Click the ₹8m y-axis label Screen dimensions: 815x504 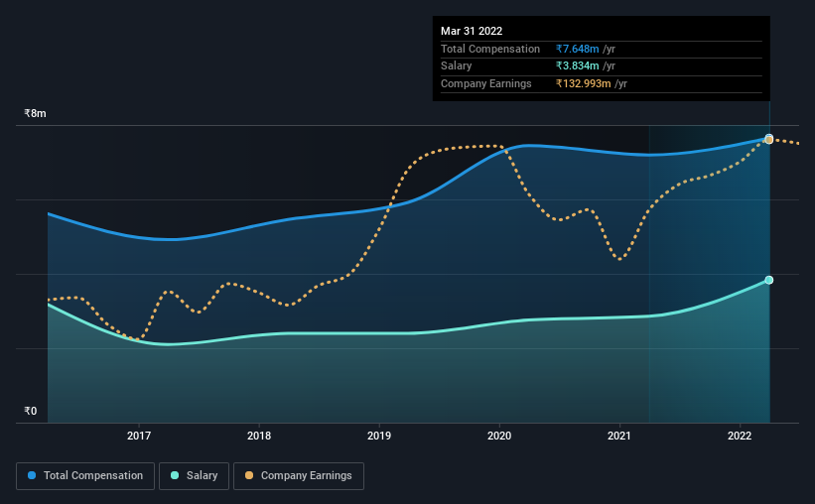click(35, 113)
